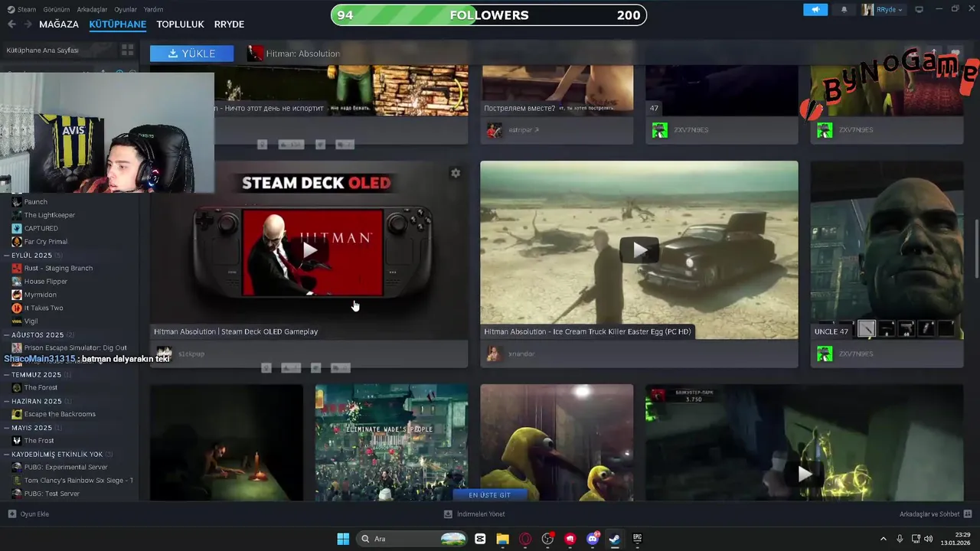Click the taskbar Ara search box
This screenshot has width=980, height=551.
coord(412,539)
